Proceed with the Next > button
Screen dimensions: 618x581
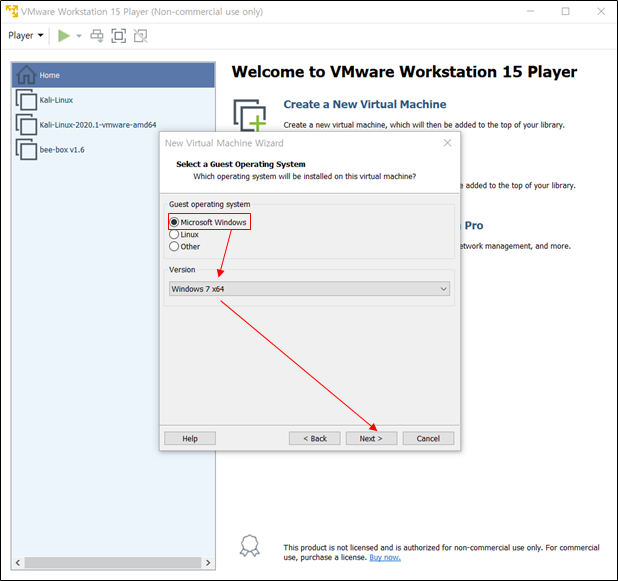tap(371, 438)
